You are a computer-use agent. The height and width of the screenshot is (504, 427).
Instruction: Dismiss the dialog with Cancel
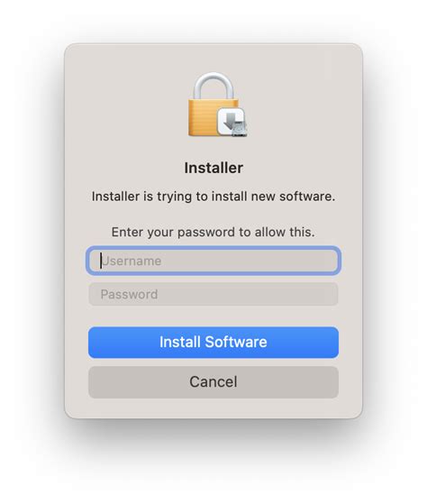[x=213, y=382]
